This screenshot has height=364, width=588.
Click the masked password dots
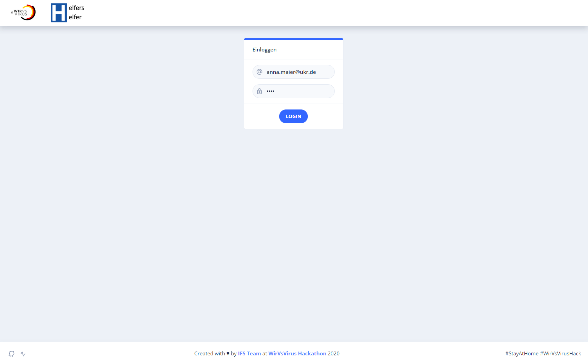click(x=271, y=91)
